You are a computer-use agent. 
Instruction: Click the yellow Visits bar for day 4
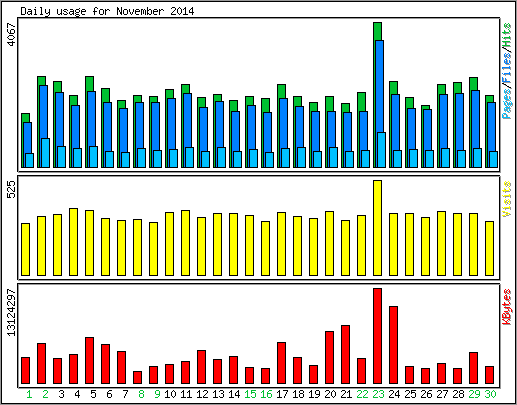tap(73, 242)
